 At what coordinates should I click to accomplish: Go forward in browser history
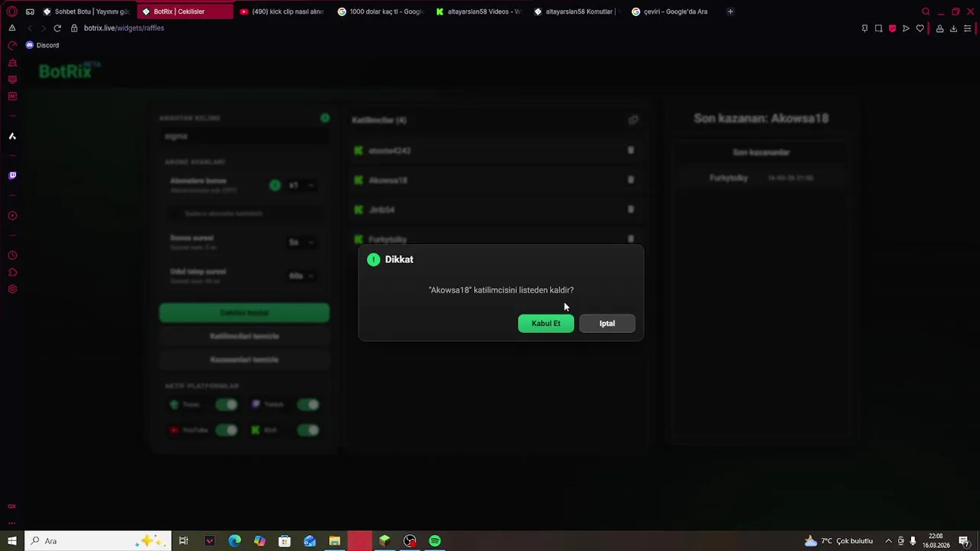point(43,28)
